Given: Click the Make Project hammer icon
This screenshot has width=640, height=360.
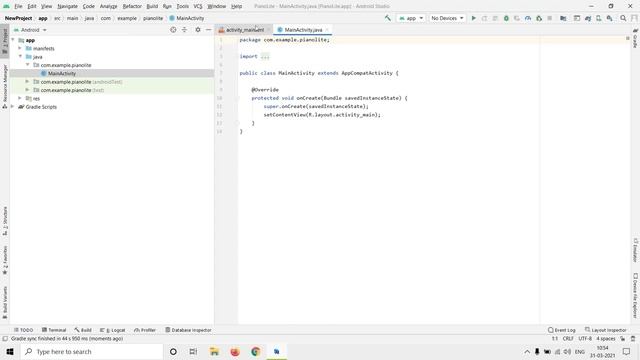Looking at the screenshot, I should pyautogui.click(x=387, y=18).
